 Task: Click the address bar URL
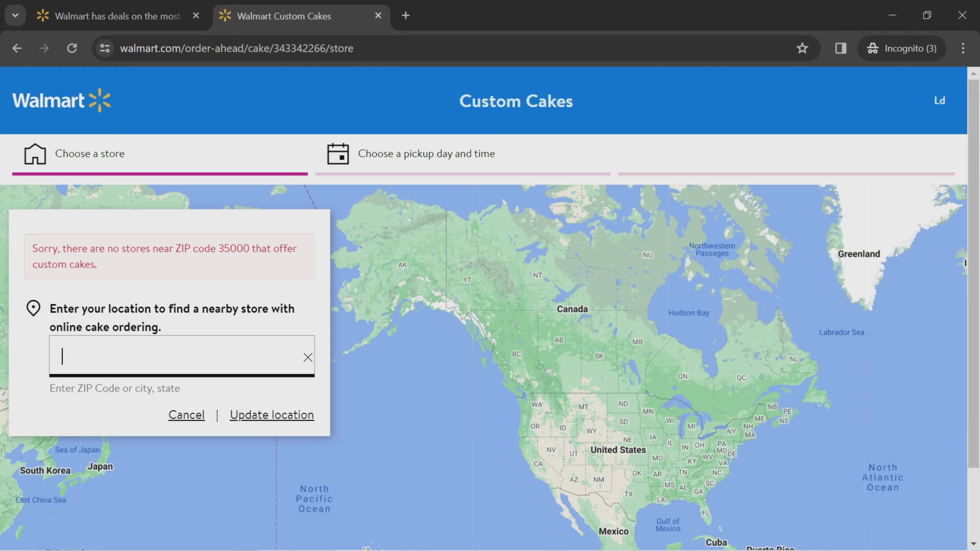(237, 48)
